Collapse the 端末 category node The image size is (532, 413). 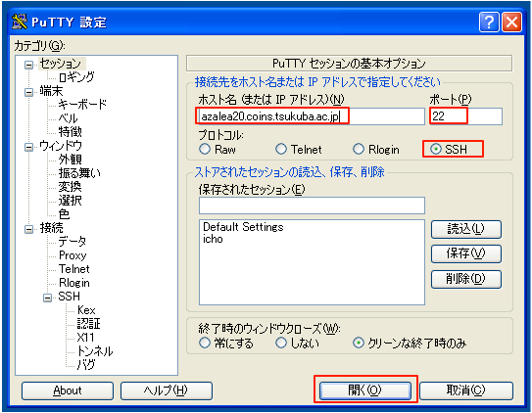point(29,92)
